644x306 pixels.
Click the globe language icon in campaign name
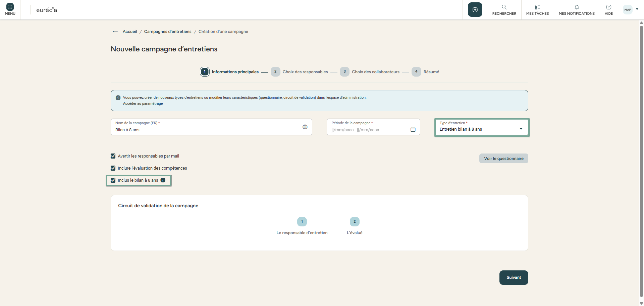(x=305, y=127)
